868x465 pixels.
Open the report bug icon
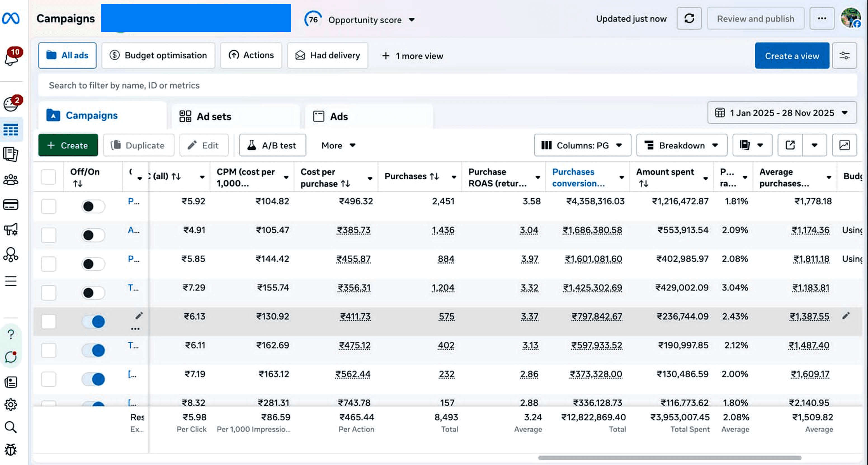click(11, 450)
